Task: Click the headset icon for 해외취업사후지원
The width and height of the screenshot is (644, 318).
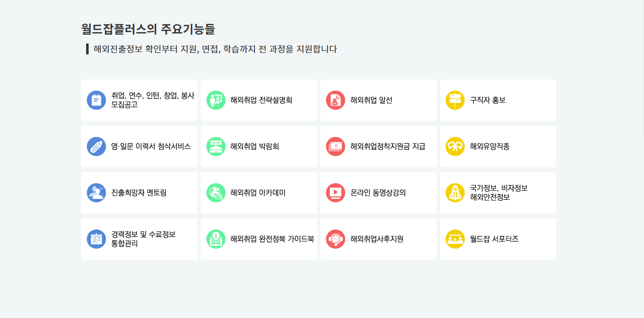Action: pos(336,239)
